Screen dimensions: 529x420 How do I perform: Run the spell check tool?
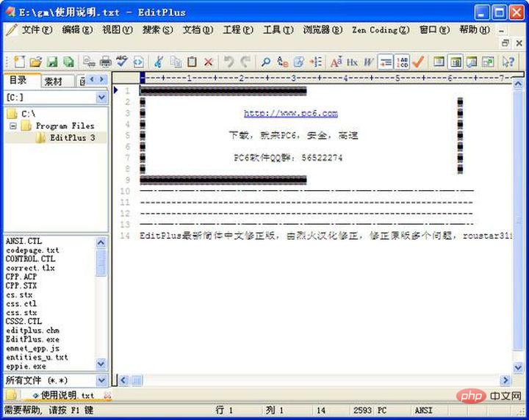[x=122, y=62]
